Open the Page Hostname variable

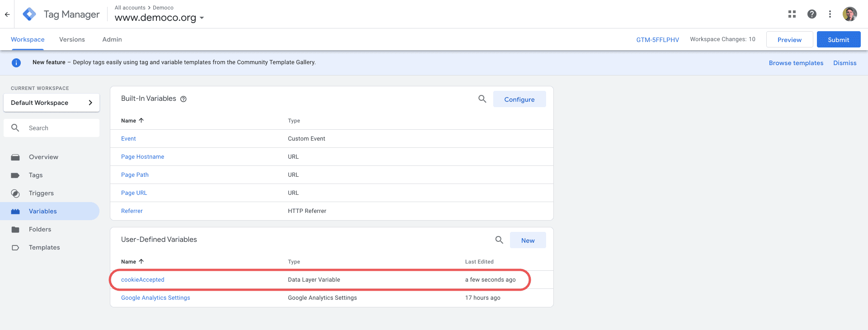[142, 157]
